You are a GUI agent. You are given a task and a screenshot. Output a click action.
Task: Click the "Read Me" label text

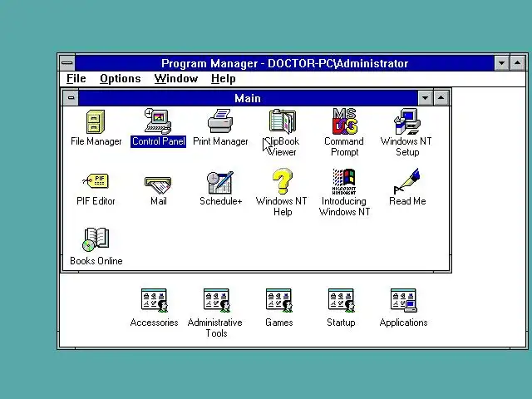click(x=407, y=201)
